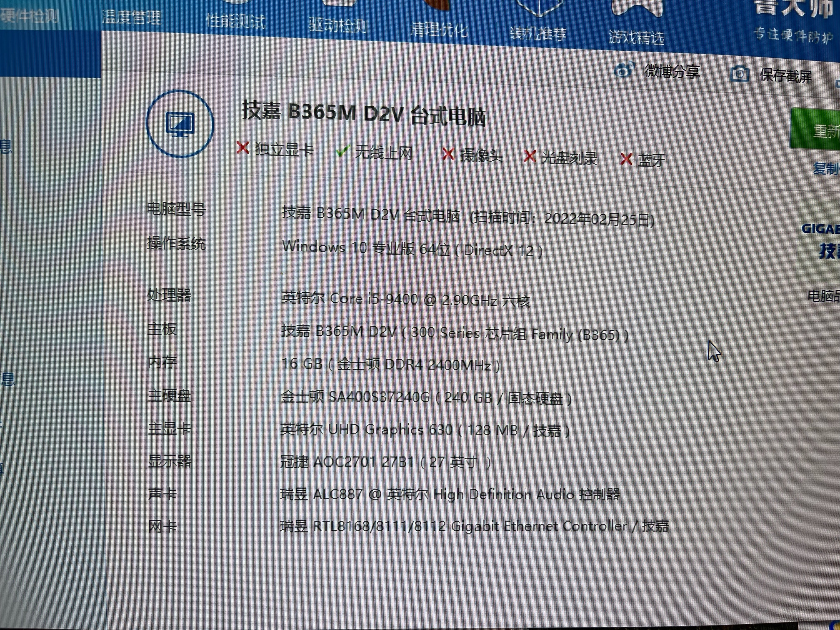840x630 pixels.
Task: Click the 保存截屏 button
Action: 785,76
